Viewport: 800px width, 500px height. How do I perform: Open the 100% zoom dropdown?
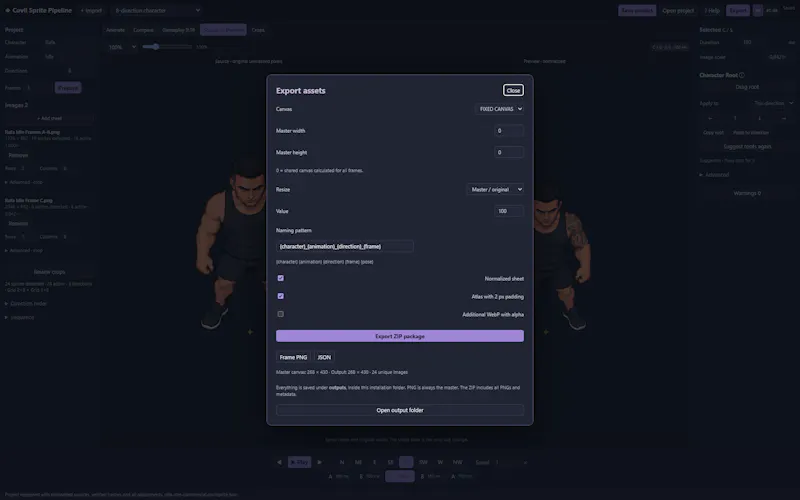[x=122, y=47]
